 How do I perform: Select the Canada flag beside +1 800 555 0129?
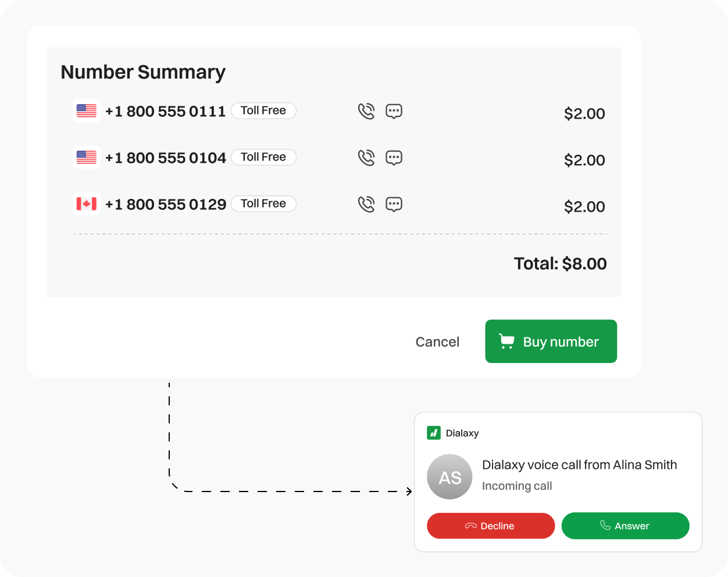86,204
